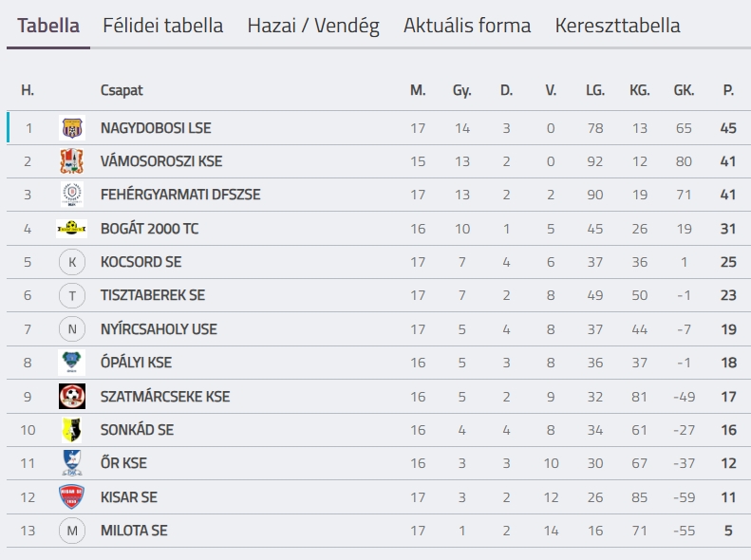Click the Sonkád SE yellow-black crest
Screen dimensions: 751x560
click(72, 430)
